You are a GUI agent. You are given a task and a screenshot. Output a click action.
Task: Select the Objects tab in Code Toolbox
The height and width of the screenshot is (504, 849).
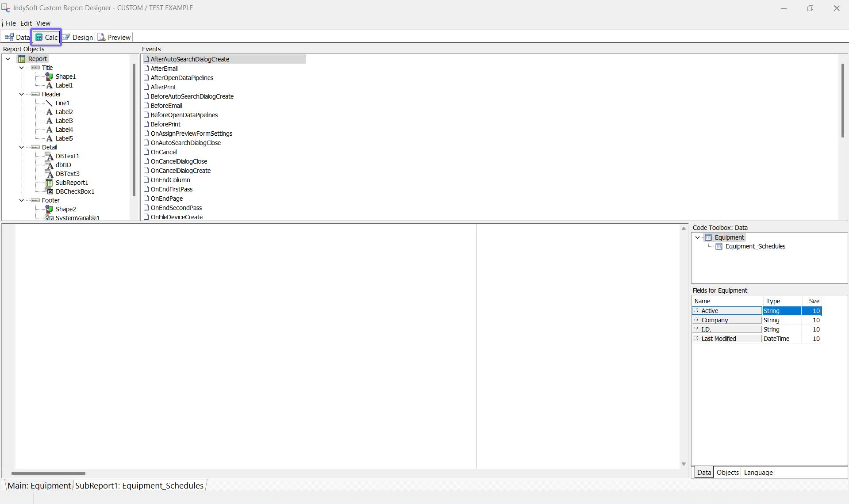(727, 472)
